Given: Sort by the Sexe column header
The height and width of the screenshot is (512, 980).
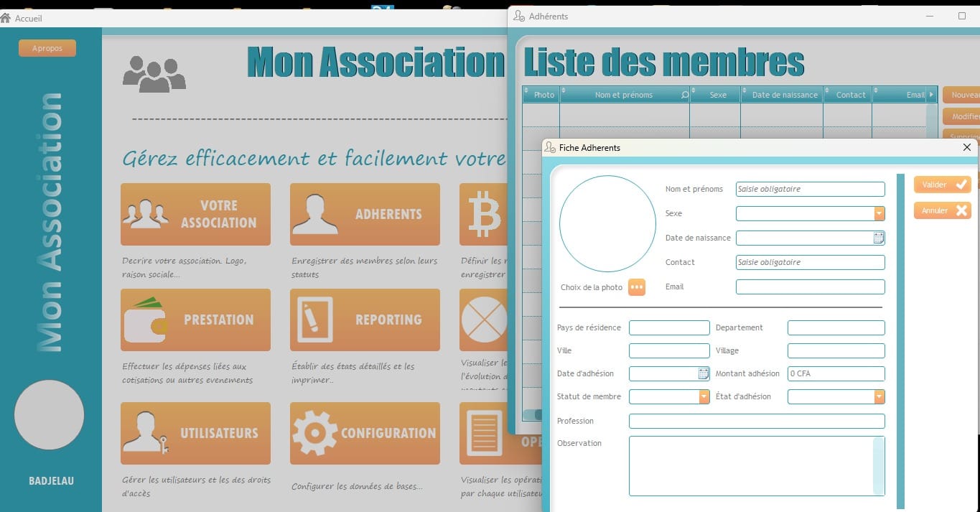Looking at the screenshot, I should click(715, 95).
